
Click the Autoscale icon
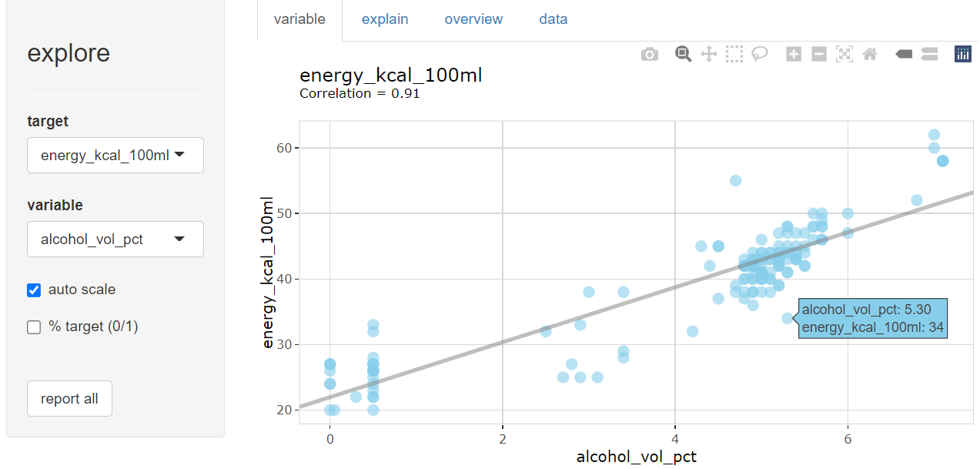pos(845,54)
